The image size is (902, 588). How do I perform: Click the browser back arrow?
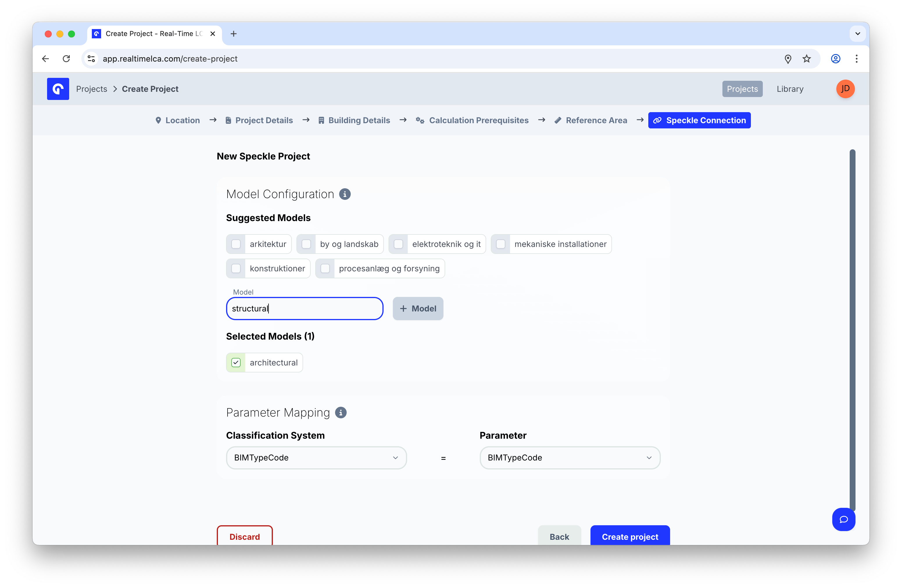[x=46, y=59]
